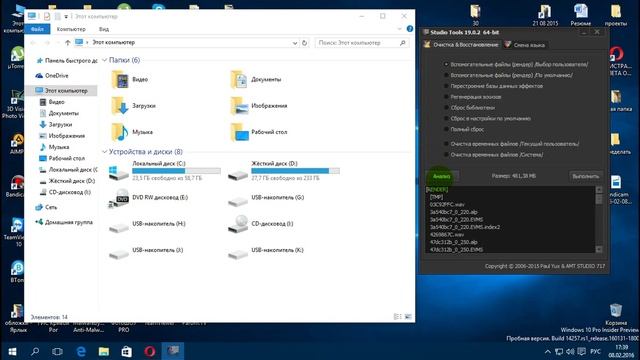Select the Загрузки folder in main pane
Viewport: 640px width, 360px height.
click(134, 106)
